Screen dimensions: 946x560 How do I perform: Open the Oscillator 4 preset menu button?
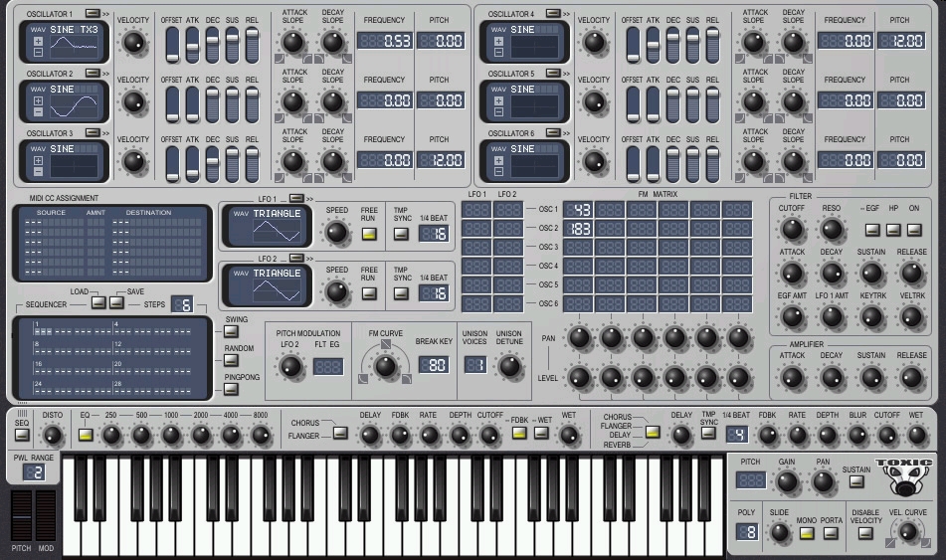click(x=553, y=13)
